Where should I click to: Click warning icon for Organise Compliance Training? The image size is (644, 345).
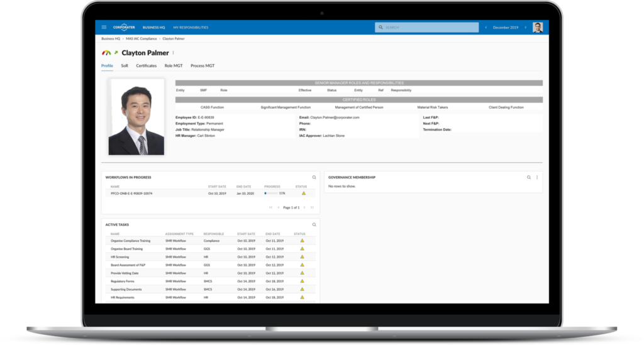[x=302, y=241]
